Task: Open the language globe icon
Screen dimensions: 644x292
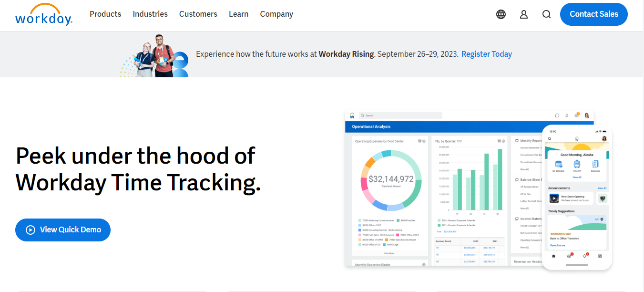Action: 501,14
